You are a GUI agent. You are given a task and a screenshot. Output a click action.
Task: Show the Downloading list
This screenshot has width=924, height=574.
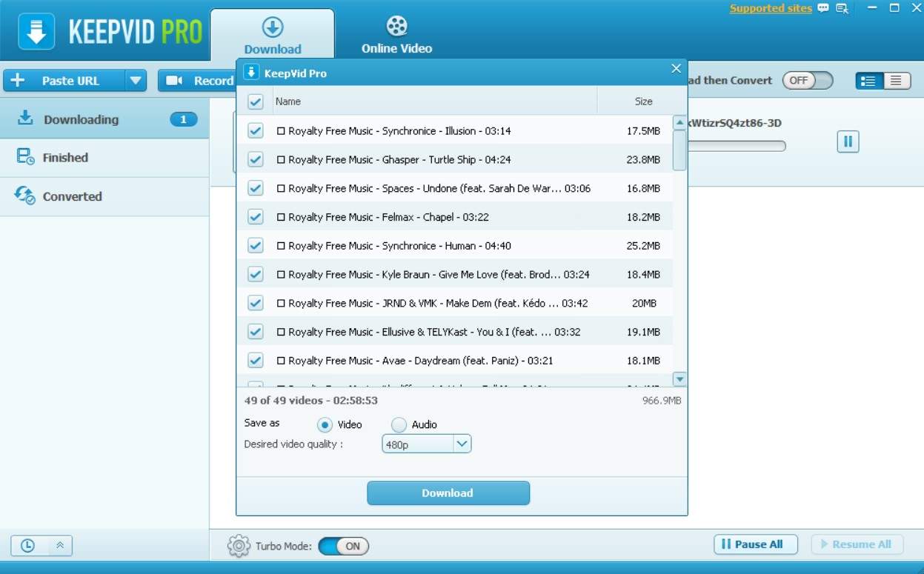click(x=104, y=119)
